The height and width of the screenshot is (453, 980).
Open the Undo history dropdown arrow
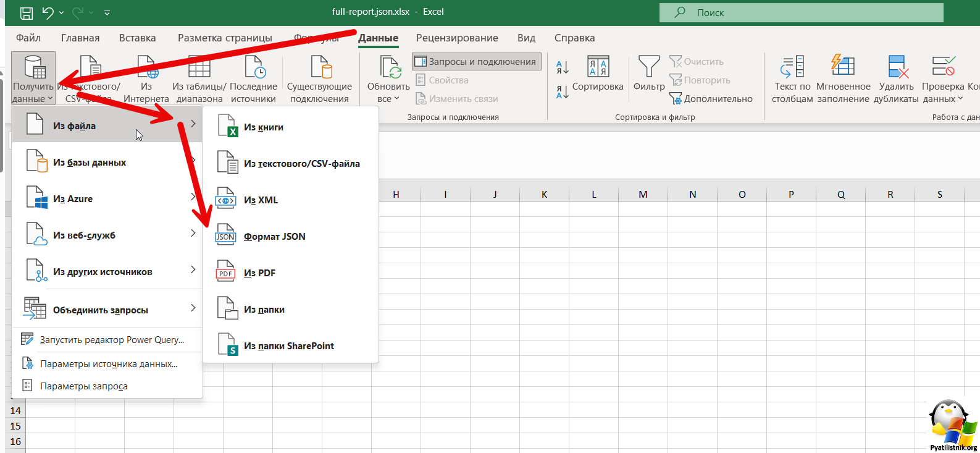(x=61, y=13)
